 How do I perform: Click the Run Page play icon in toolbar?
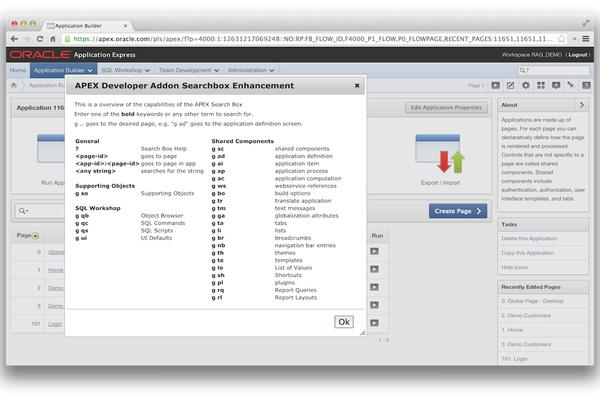coord(496,85)
